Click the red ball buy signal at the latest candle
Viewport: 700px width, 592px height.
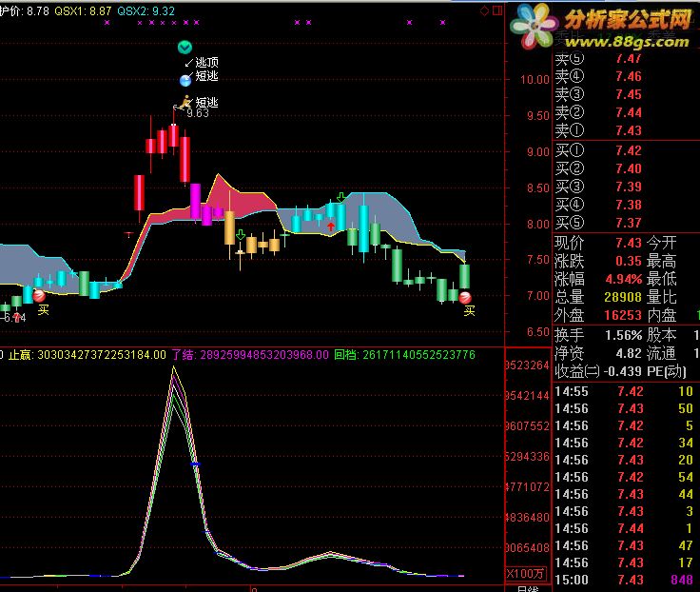click(x=465, y=298)
